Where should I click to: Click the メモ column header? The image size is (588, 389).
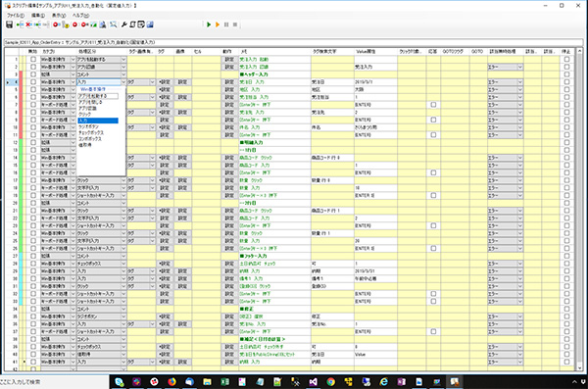[274, 51]
